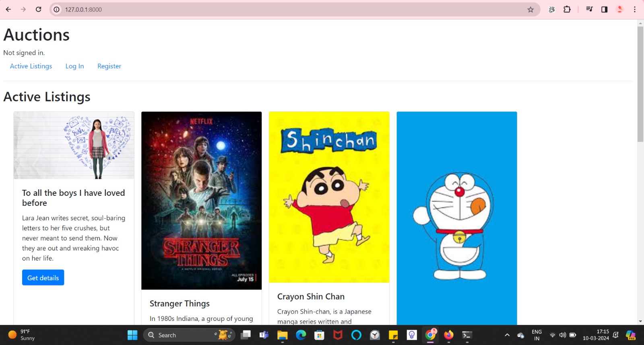Open the volume speaker tray icon
Image resolution: width=644 pixels, height=345 pixels.
[x=563, y=335]
